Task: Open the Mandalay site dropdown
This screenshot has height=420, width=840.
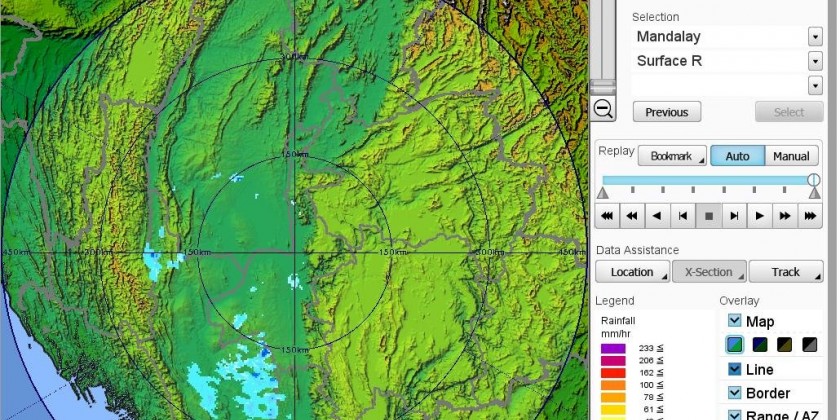Action: point(815,37)
